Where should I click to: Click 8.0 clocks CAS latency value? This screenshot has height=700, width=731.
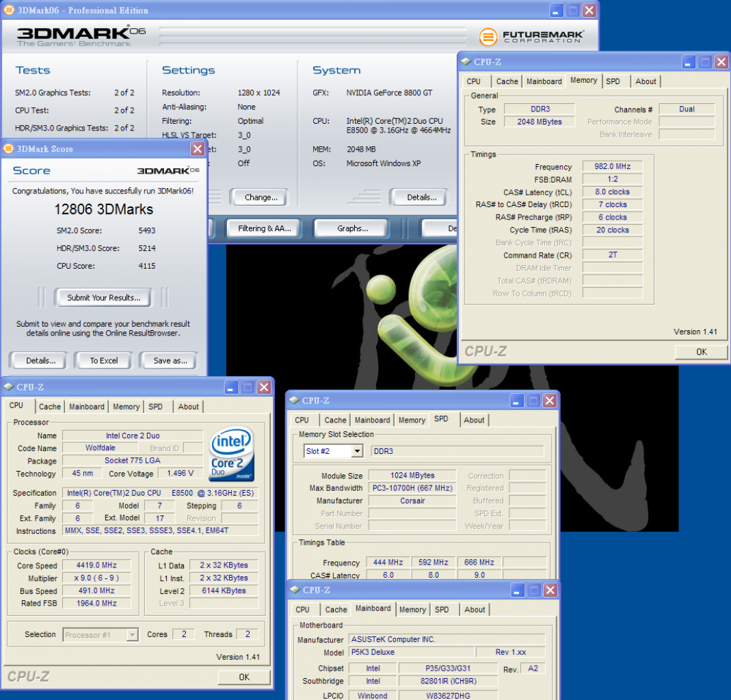tap(612, 192)
